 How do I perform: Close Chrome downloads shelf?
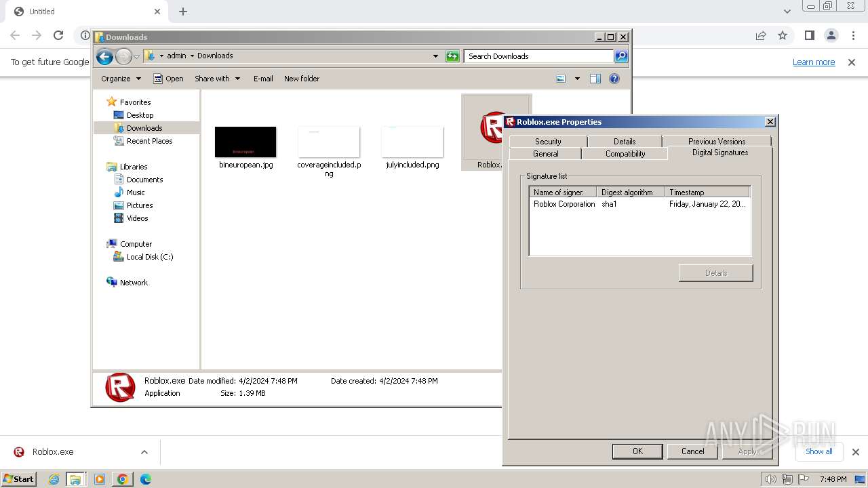click(x=855, y=452)
